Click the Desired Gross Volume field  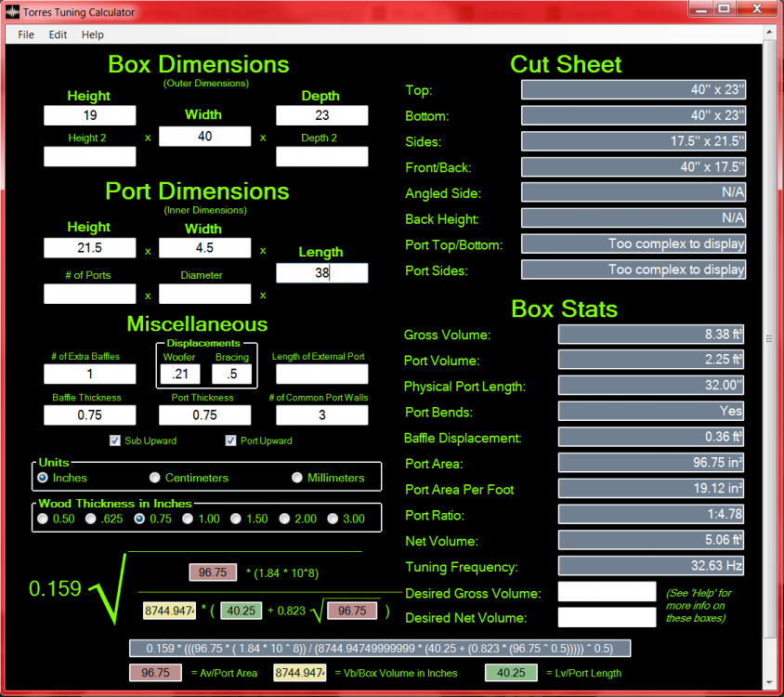(607, 591)
